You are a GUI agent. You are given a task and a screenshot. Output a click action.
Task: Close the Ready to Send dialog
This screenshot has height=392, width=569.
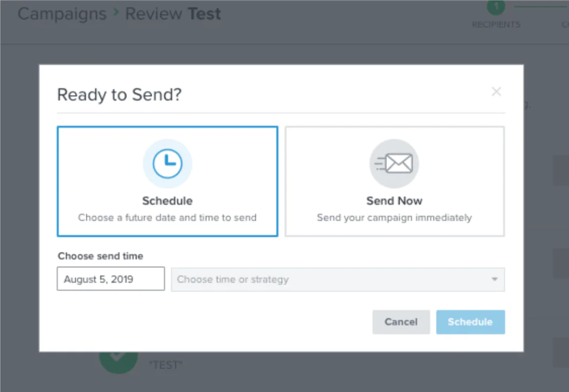pyautogui.click(x=496, y=91)
